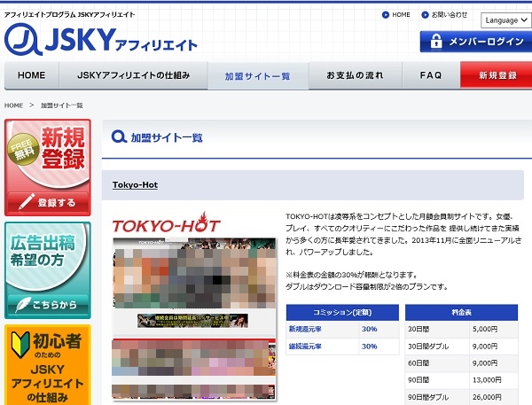Click the メンバーログイン button
The height and width of the screenshot is (405, 532).
tap(476, 42)
